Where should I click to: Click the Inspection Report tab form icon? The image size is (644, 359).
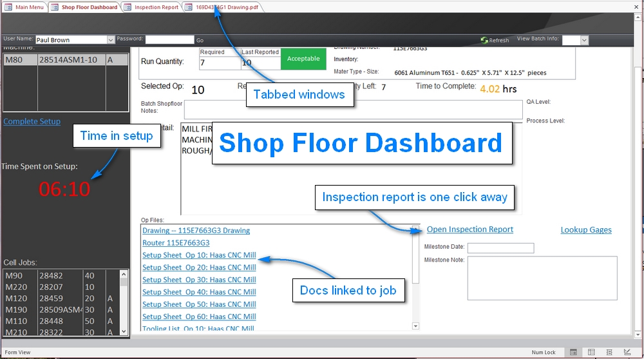coord(128,7)
